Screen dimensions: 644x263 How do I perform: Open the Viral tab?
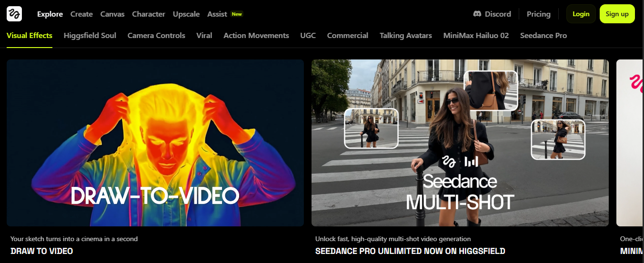[x=204, y=35]
